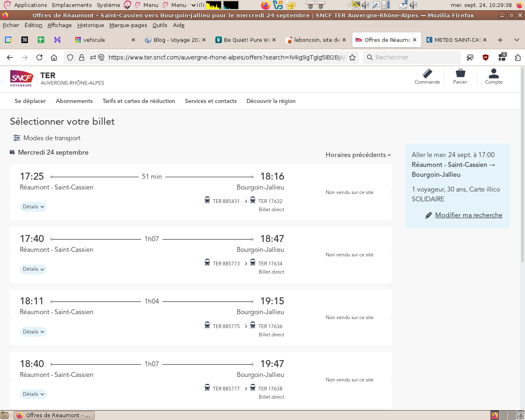
Task: Click the SNCF Voyageurs logo
Action: point(21,78)
